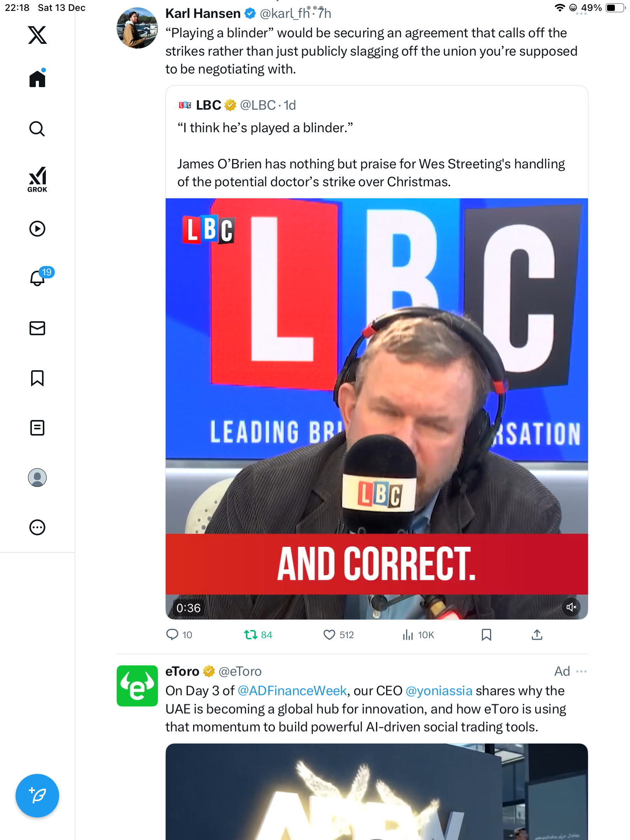Open the Bookmarks page in sidebar
Screen dimensions: 630x840
tap(37, 378)
